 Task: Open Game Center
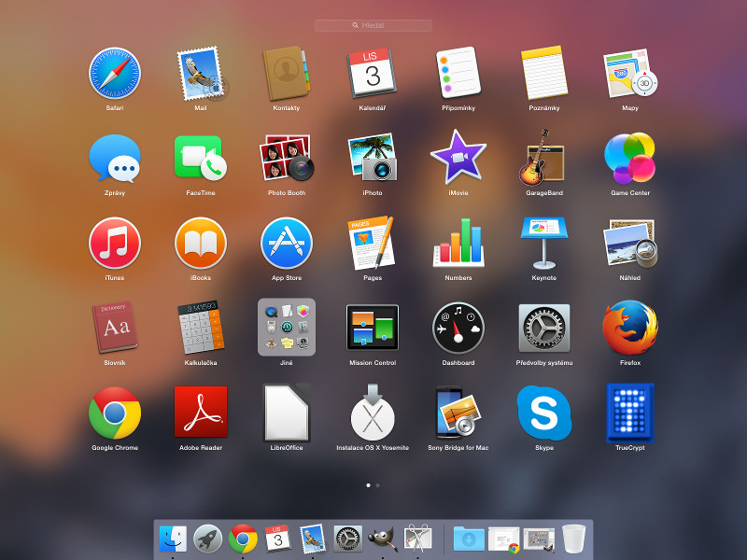click(629, 158)
